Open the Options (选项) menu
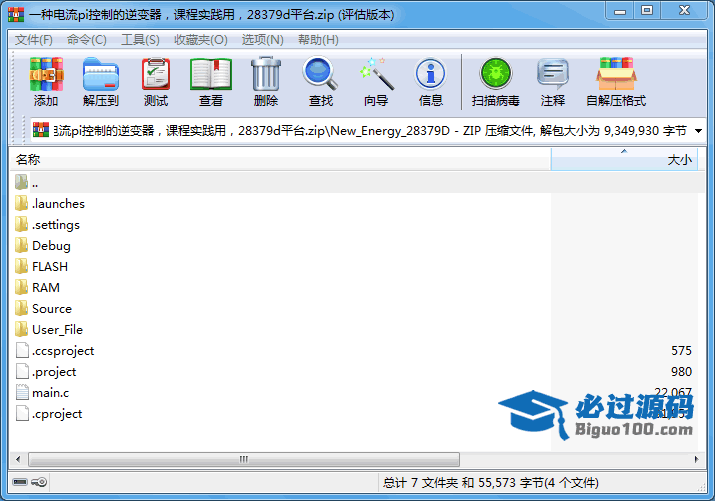The height and width of the screenshot is (501, 715). (x=262, y=40)
